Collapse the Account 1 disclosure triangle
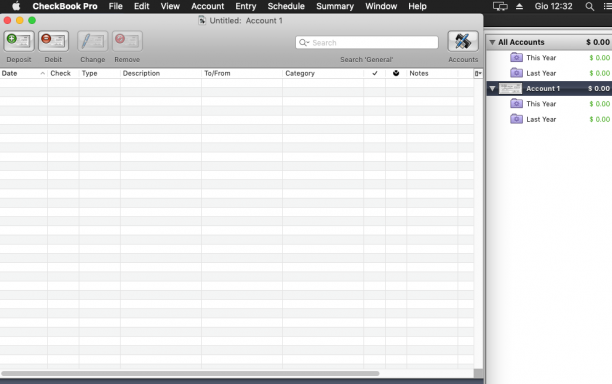 (x=492, y=89)
